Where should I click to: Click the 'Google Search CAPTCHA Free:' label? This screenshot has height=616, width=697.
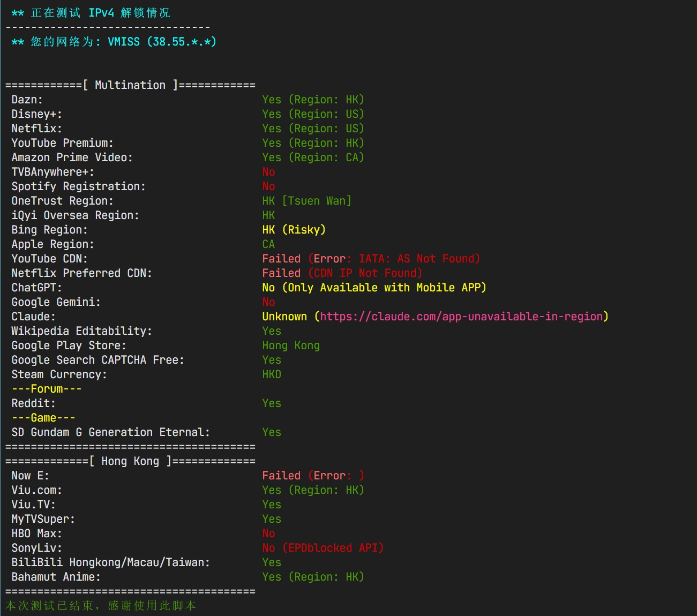98,360
